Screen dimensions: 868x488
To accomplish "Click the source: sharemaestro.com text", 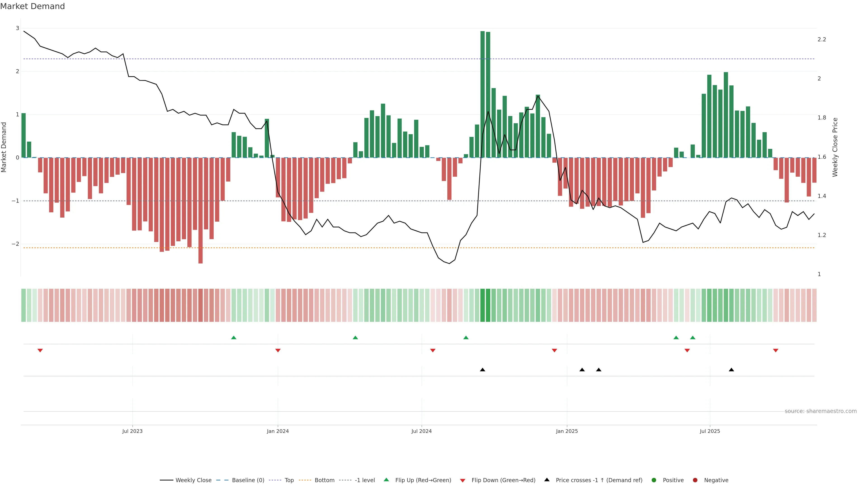I will (x=821, y=411).
